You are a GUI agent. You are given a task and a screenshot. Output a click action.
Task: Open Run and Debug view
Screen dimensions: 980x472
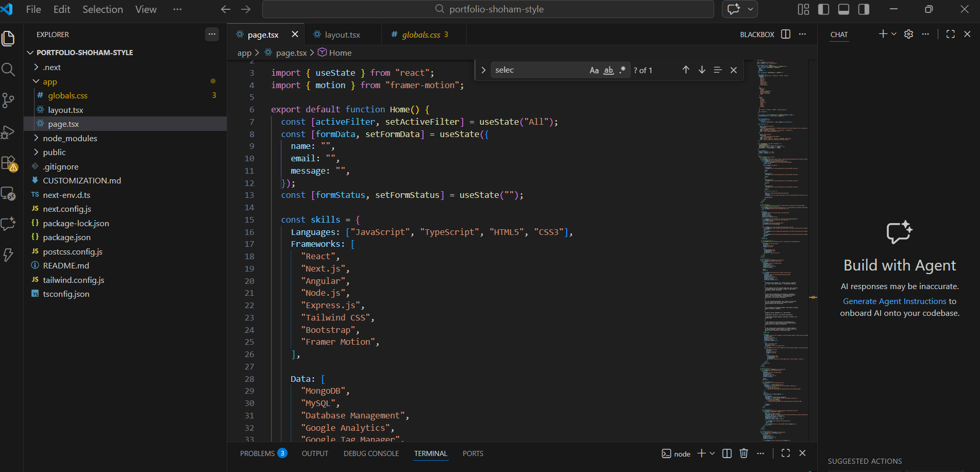[8, 132]
